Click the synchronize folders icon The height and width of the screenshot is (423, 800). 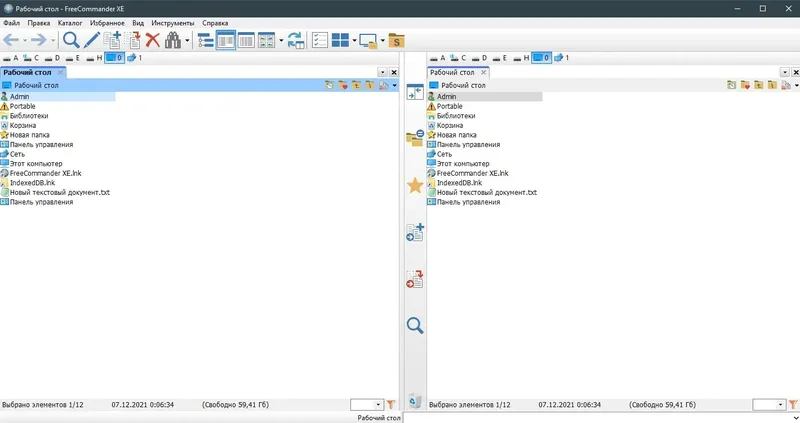[x=296, y=40]
